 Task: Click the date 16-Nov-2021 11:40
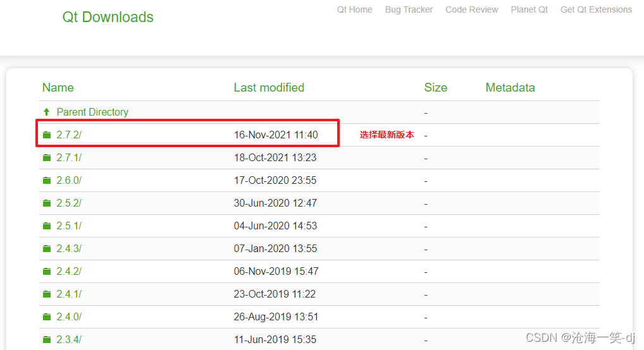pos(276,135)
